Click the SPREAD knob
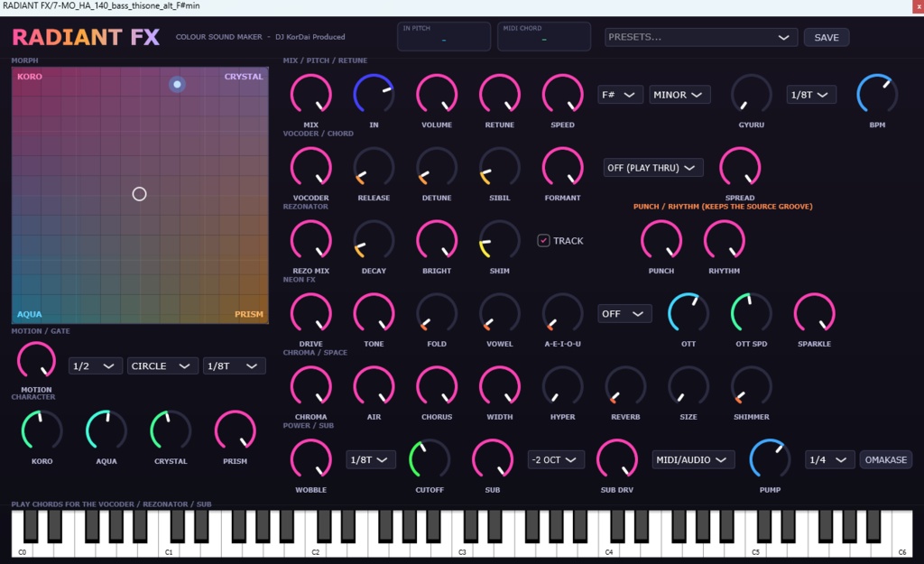924x564 pixels. point(740,167)
